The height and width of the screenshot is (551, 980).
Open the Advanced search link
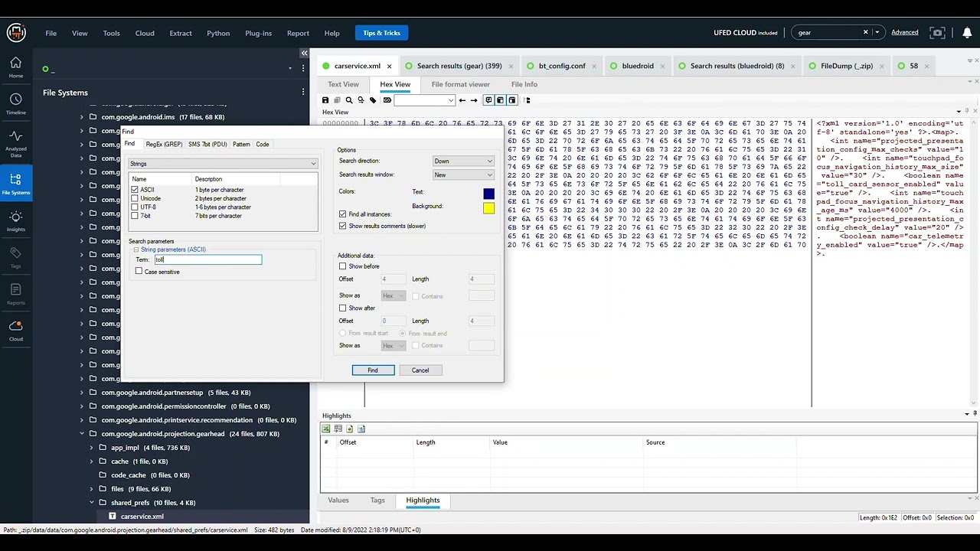tap(904, 32)
